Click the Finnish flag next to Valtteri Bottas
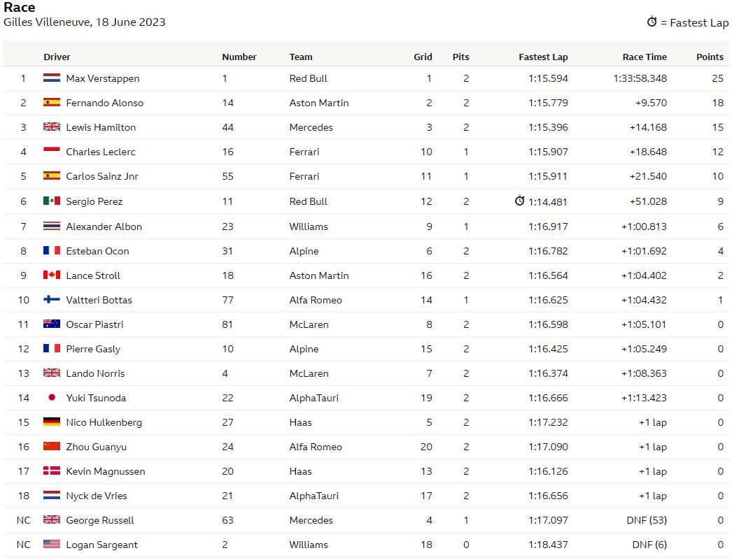 click(52, 300)
